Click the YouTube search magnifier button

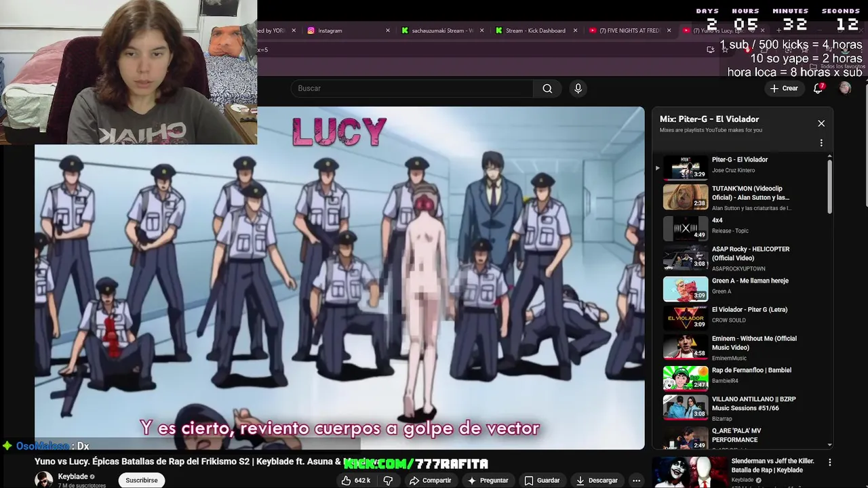coord(547,89)
